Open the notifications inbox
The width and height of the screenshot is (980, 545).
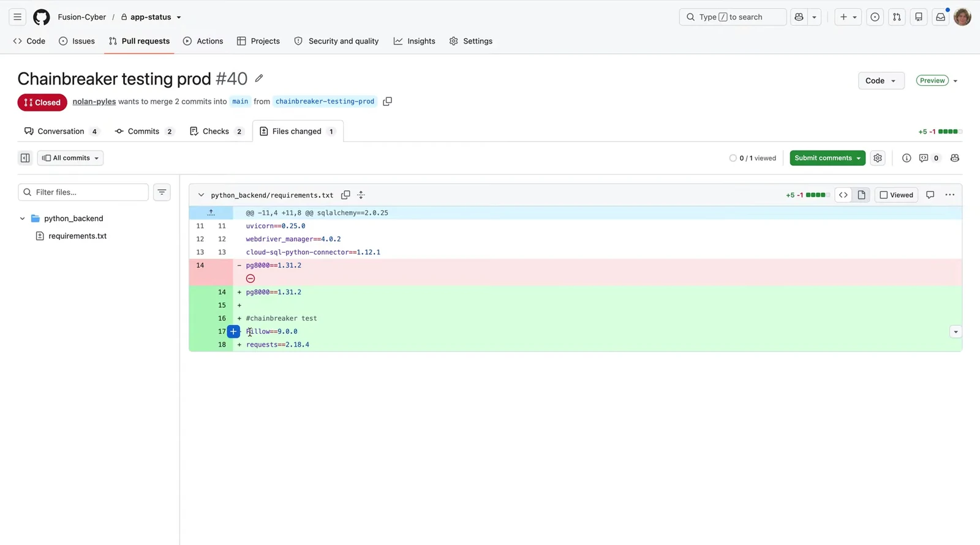coord(941,17)
